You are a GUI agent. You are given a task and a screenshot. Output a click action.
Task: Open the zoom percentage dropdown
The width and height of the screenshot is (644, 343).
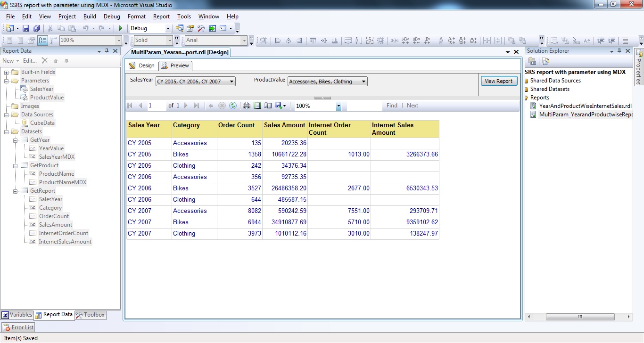coord(339,106)
